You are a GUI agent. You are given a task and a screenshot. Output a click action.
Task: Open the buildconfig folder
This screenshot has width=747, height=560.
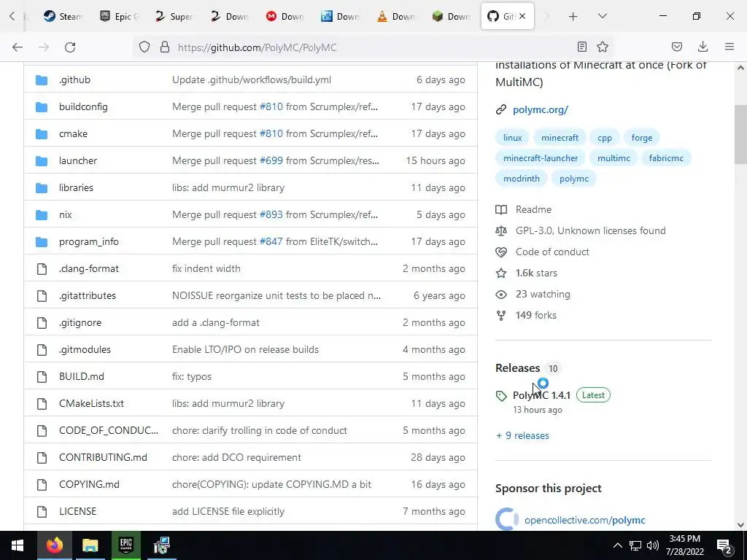(83, 106)
